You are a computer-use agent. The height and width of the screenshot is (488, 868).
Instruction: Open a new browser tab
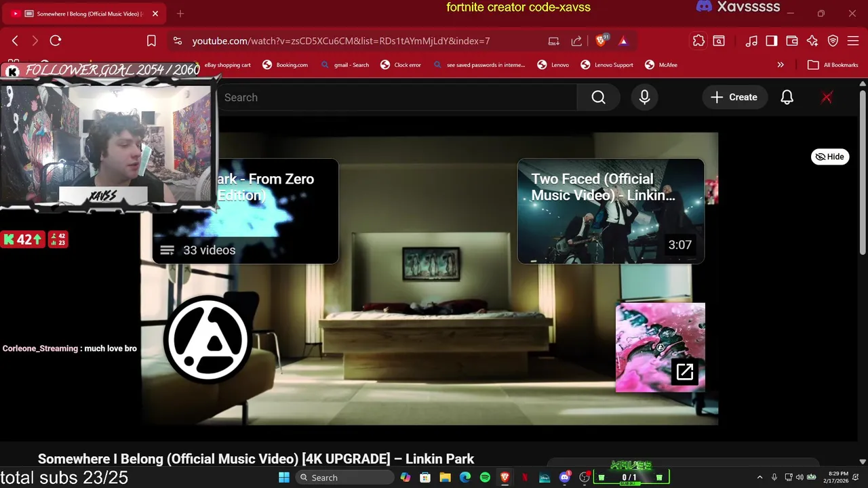[180, 14]
